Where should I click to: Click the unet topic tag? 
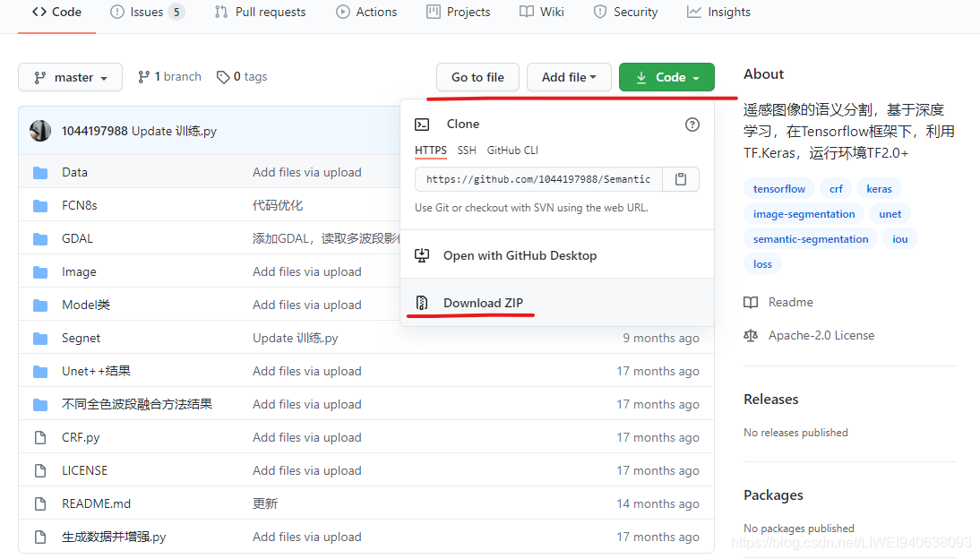[x=890, y=214]
